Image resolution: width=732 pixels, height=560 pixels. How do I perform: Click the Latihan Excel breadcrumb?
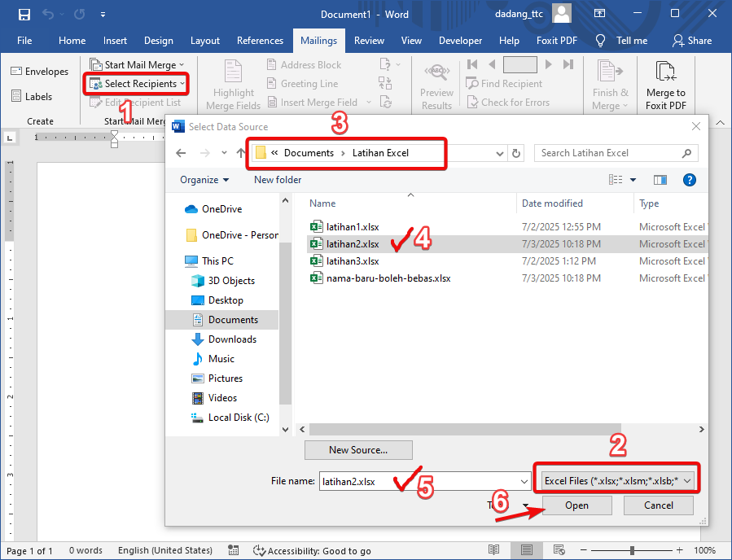tap(380, 153)
